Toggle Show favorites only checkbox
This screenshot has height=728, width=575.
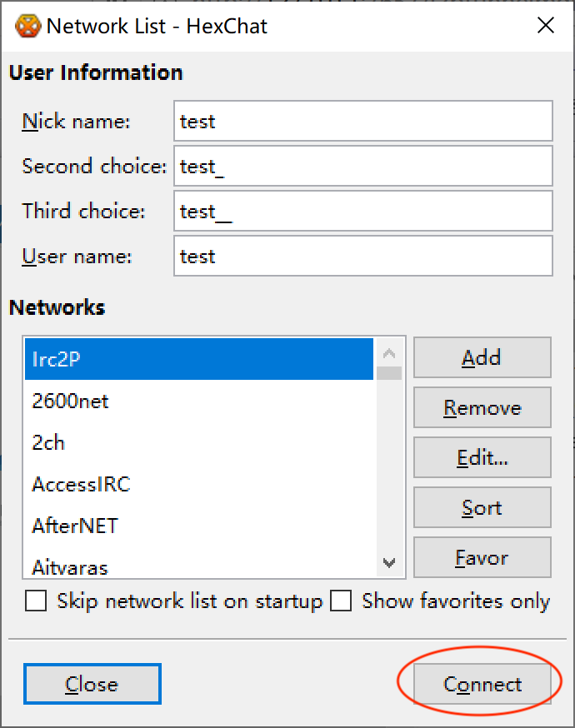click(341, 601)
